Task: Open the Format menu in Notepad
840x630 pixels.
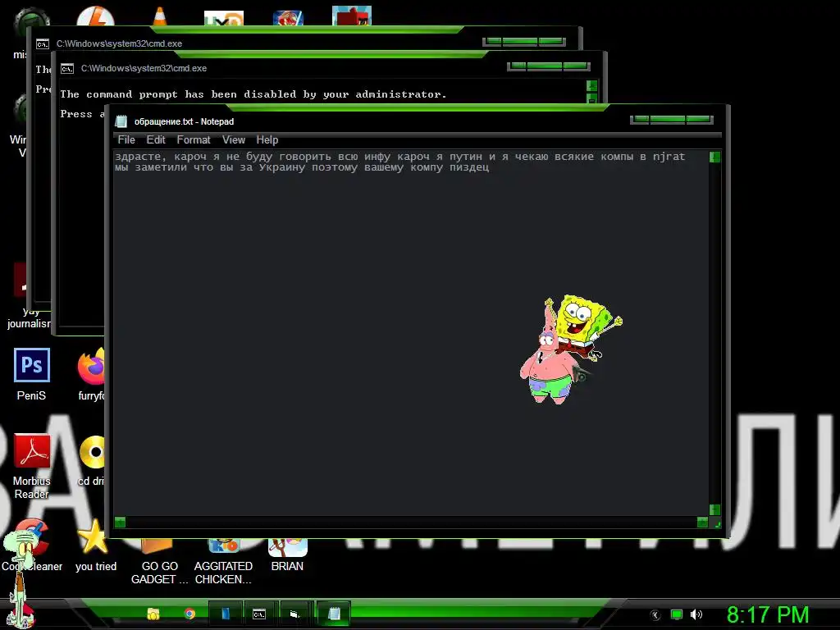Action: (194, 139)
